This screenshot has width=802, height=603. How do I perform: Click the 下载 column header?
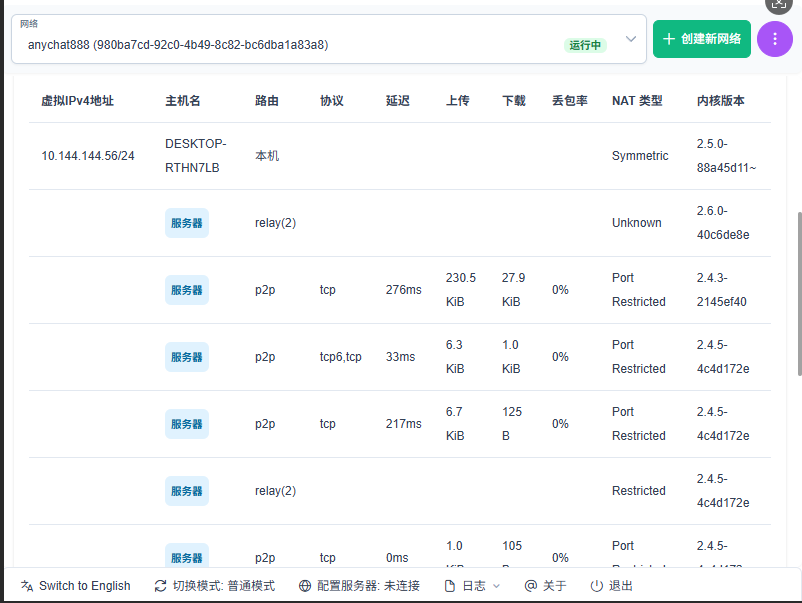[514, 101]
